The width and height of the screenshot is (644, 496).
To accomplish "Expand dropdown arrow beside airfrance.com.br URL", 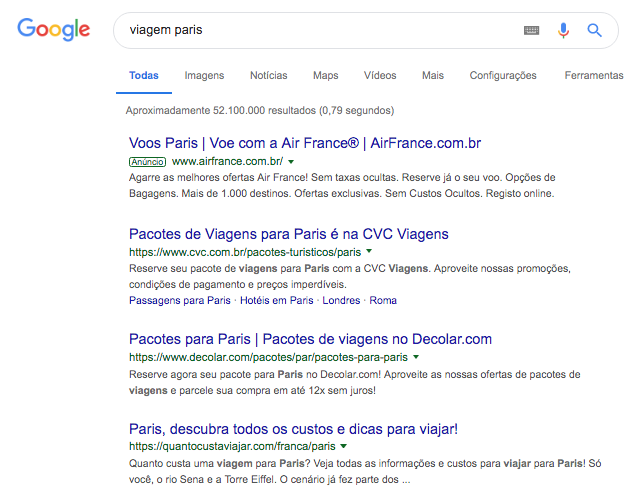I will (x=291, y=162).
